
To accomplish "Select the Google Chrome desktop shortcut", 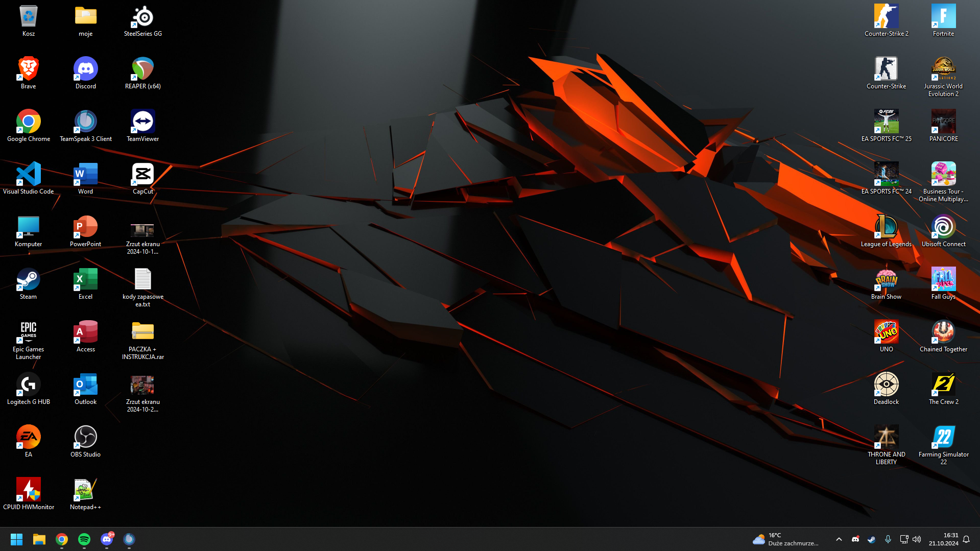I will coord(29,126).
